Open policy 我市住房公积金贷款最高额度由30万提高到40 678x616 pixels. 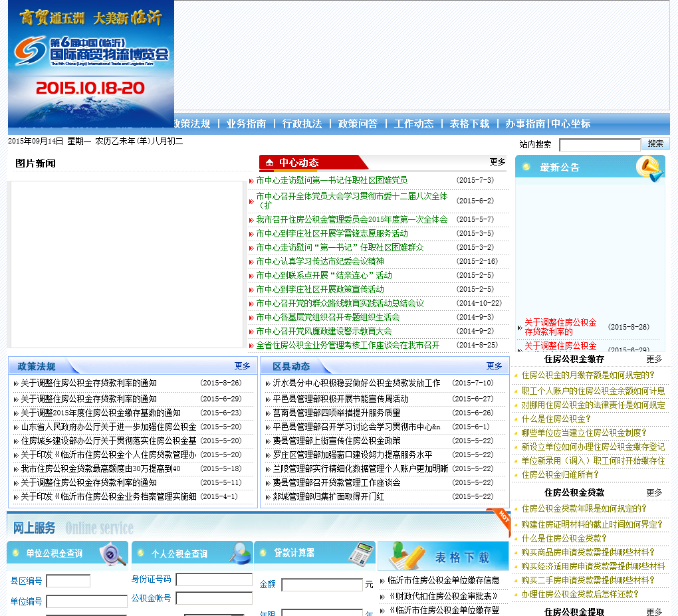[101, 468]
